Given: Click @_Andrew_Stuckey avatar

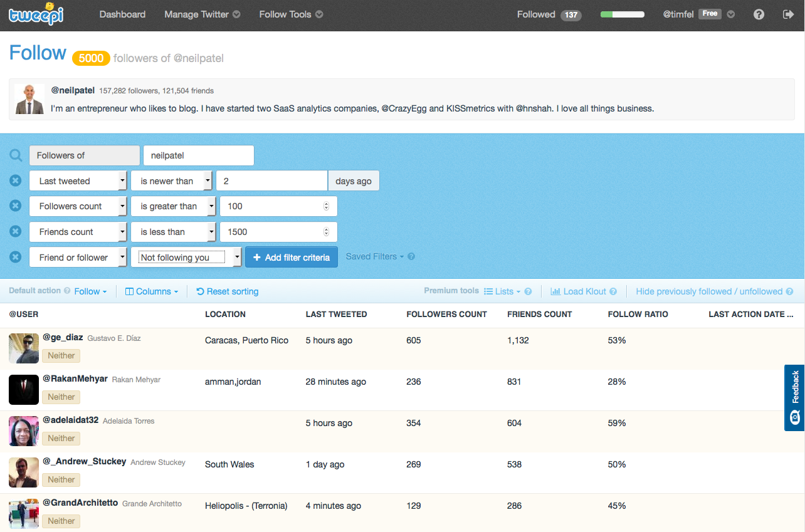Looking at the screenshot, I should (24, 472).
